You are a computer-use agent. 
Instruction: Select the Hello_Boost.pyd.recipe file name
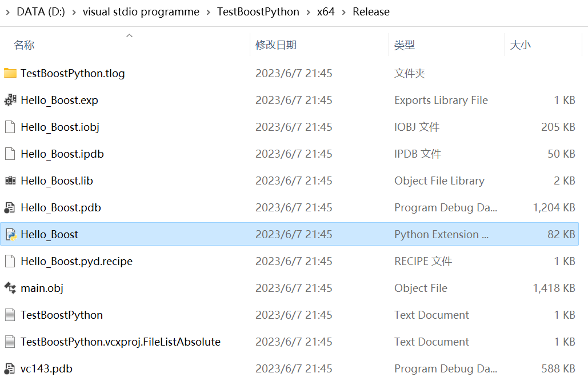tap(77, 261)
